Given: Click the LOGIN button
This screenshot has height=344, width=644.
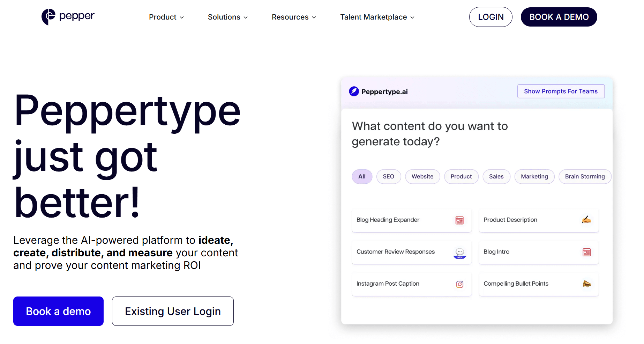Looking at the screenshot, I should click(x=491, y=17).
